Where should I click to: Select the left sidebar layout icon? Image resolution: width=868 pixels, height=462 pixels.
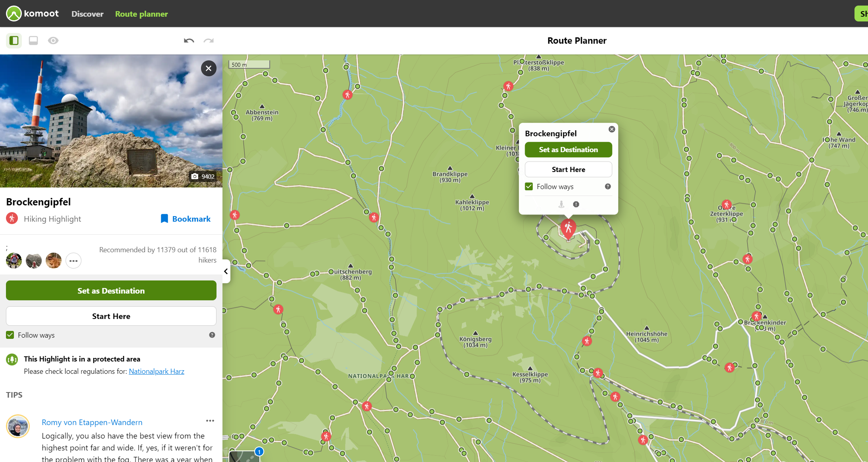(14, 41)
